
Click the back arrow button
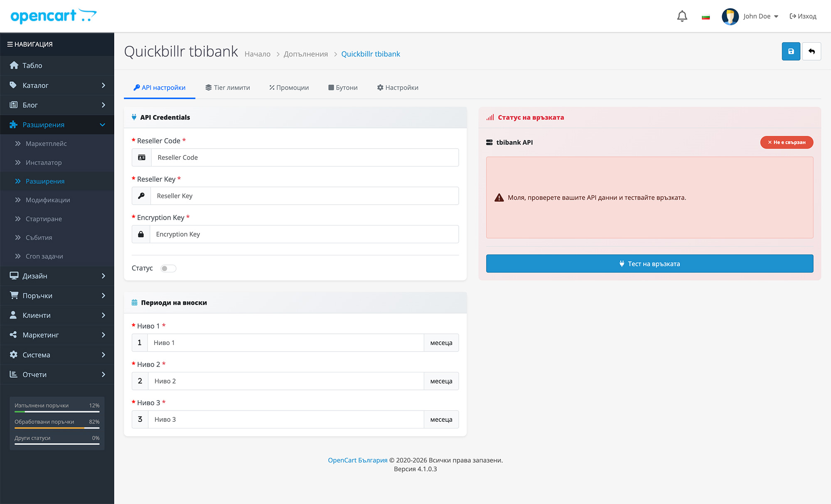coord(811,51)
